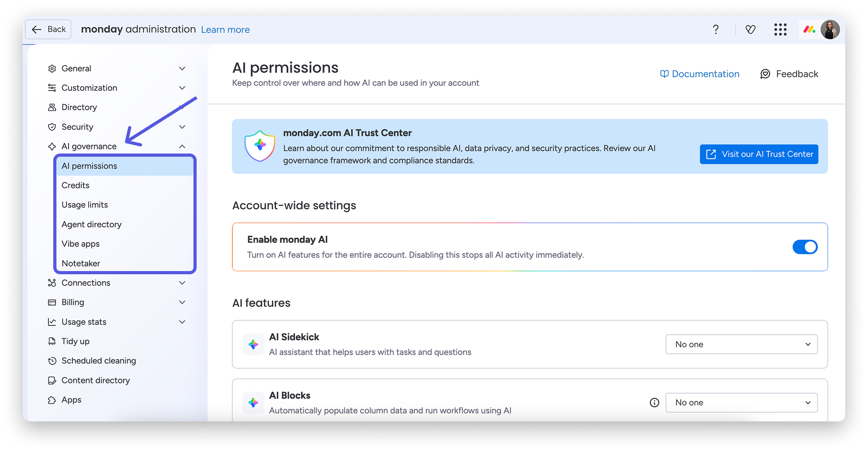Open the help question mark icon

coord(716,30)
